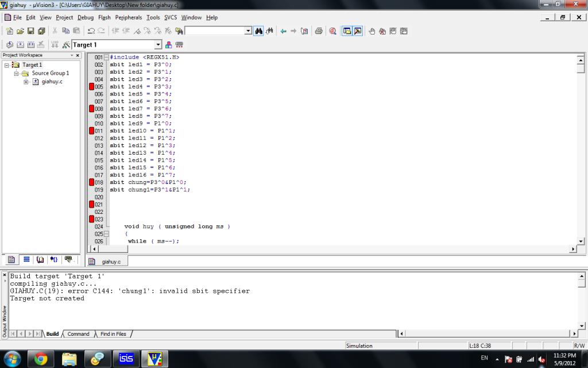Open the Find text combo box dropdown
588x368 pixels.
pos(248,31)
